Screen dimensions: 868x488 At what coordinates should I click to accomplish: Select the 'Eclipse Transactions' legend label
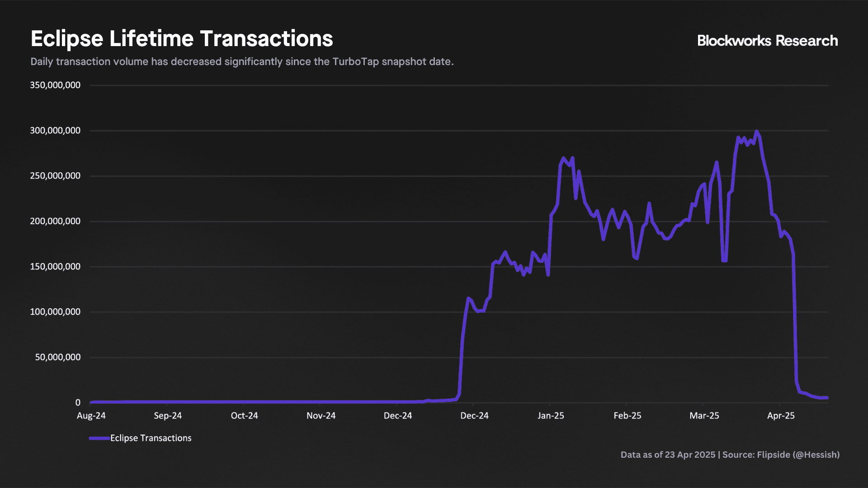coord(151,438)
